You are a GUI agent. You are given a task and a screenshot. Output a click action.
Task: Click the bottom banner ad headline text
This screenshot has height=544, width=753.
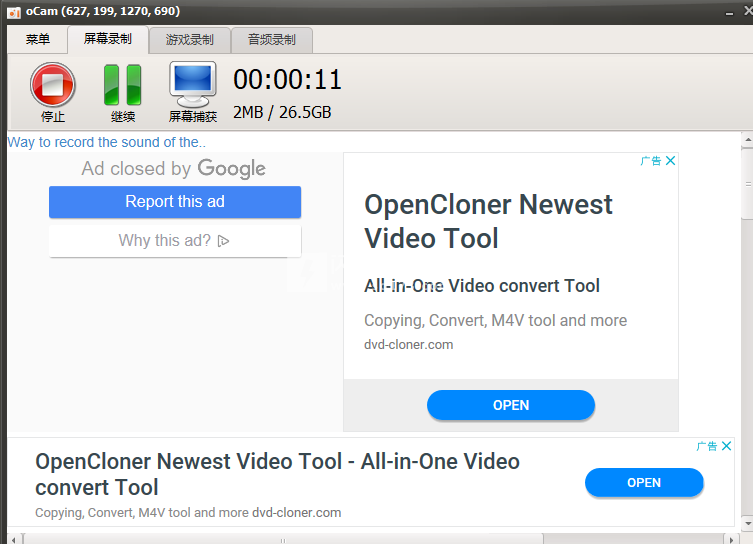pyautogui.click(x=278, y=474)
